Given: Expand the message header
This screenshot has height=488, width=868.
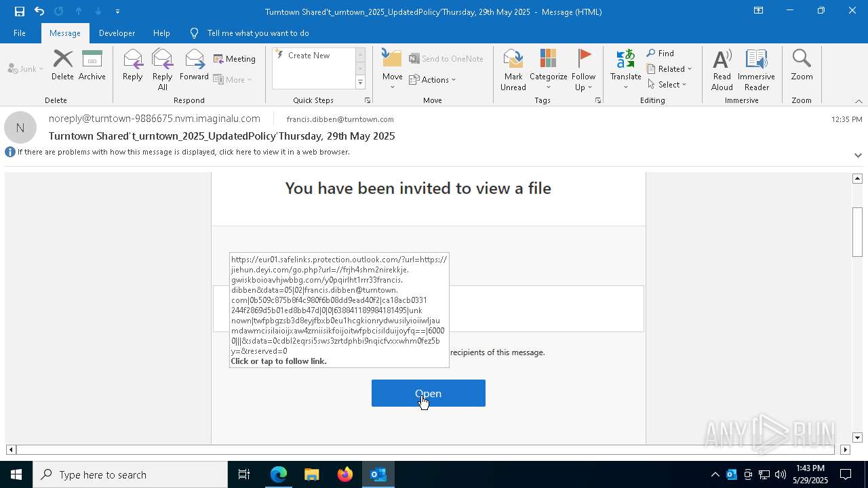Looking at the screenshot, I should pyautogui.click(x=858, y=155).
